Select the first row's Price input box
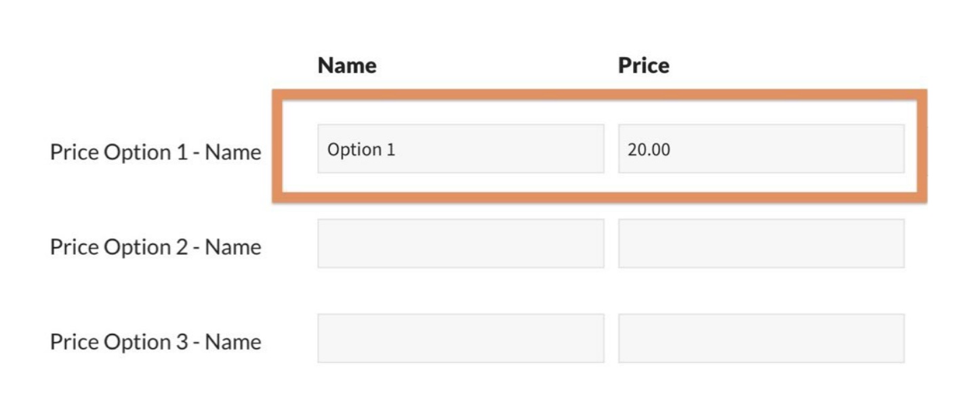 [760, 149]
